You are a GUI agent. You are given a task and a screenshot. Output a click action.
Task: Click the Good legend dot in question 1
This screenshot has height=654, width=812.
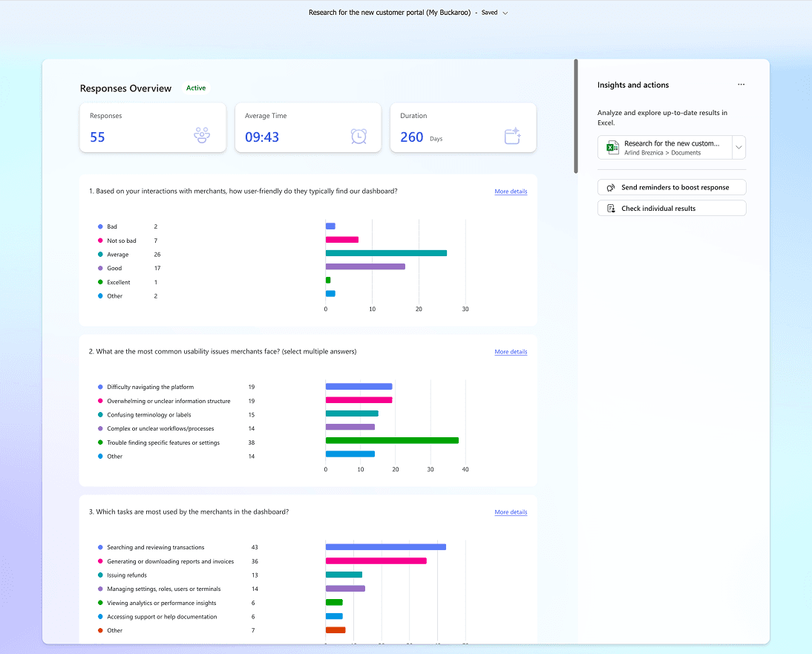(100, 268)
